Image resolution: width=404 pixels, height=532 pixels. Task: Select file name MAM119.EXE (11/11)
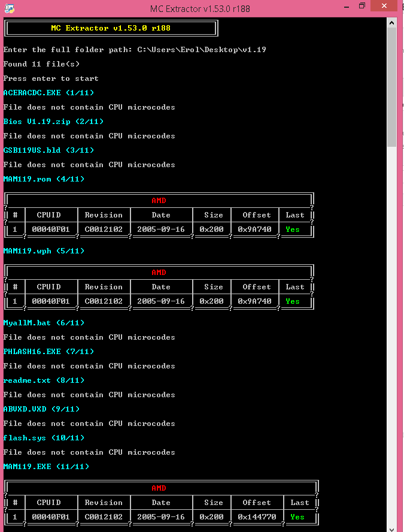[46, 467]
